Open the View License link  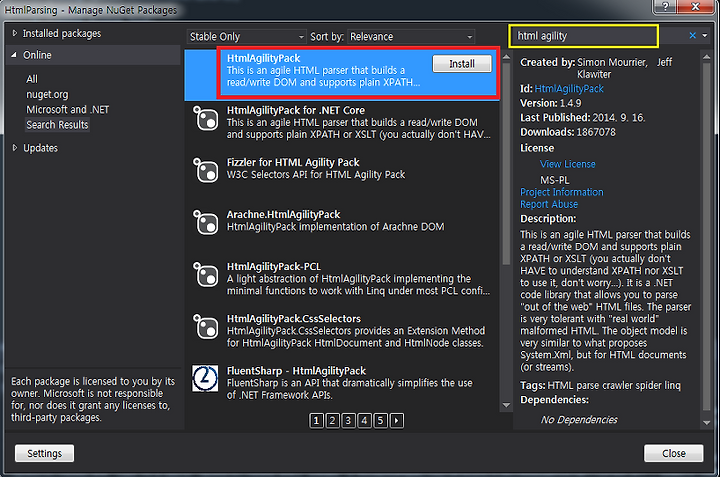(x=568, y=164)
